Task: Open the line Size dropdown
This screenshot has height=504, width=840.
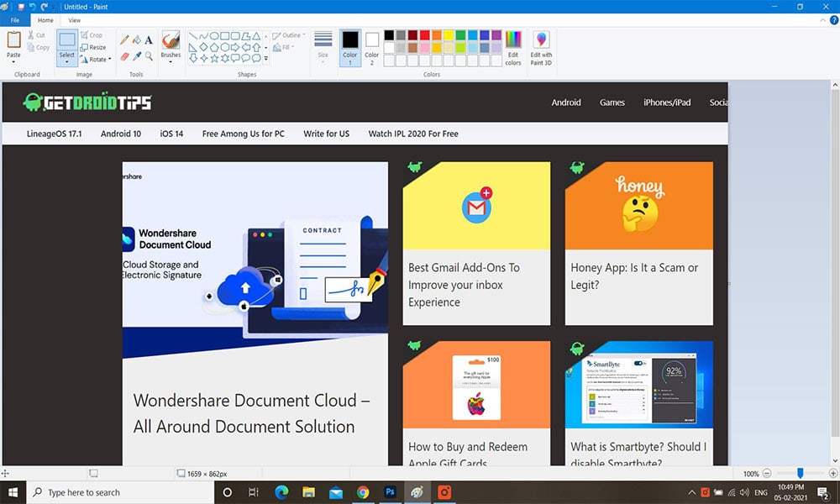Action: coord(323,48)
